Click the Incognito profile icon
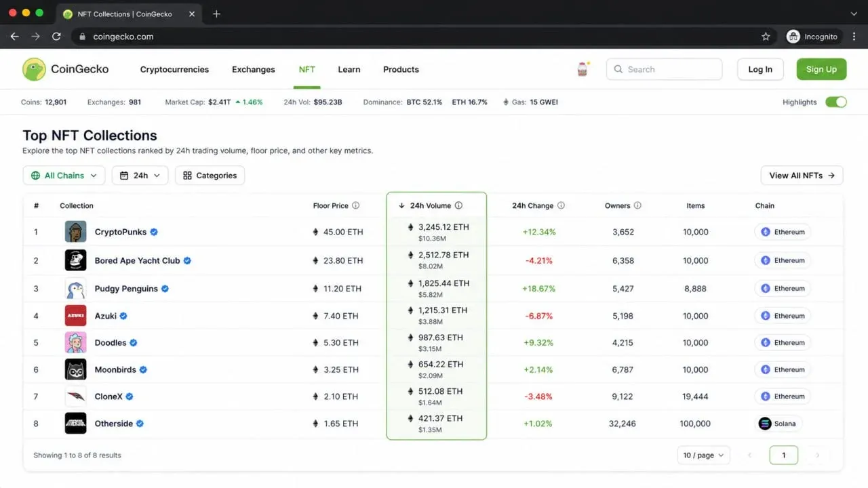Screen dimensions: 868x488 [x=793, y=37]
